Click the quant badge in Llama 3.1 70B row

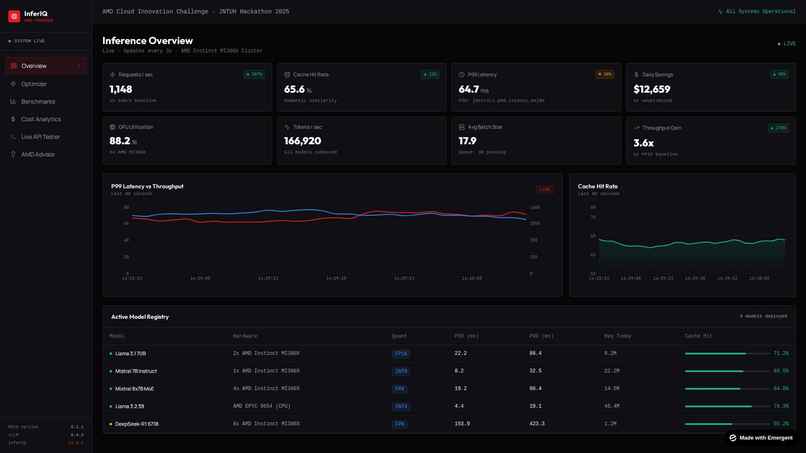(x=400, y=354)
